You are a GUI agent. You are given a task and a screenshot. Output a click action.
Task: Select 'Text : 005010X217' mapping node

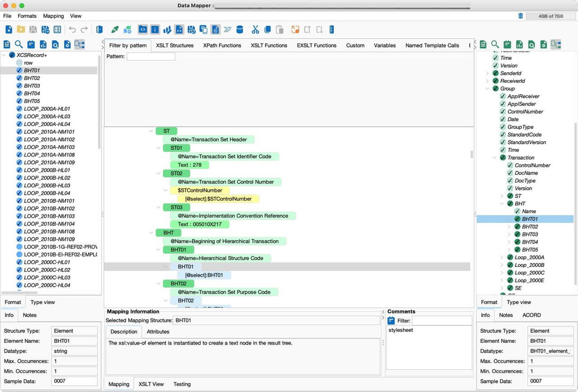(200, 224)
